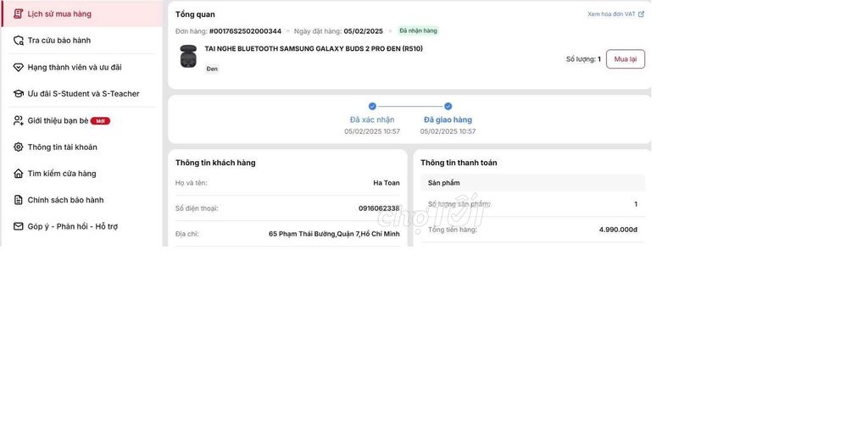Open Ưu đãi S-Student và S-Teacher
The height and width of the screenshot is (427, 868).
[x=81, y=94]
